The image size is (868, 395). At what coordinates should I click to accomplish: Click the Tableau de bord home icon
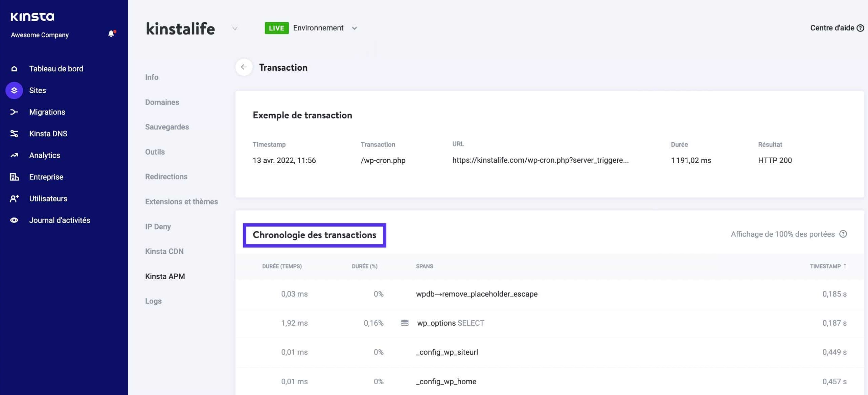tap(14, 69)
